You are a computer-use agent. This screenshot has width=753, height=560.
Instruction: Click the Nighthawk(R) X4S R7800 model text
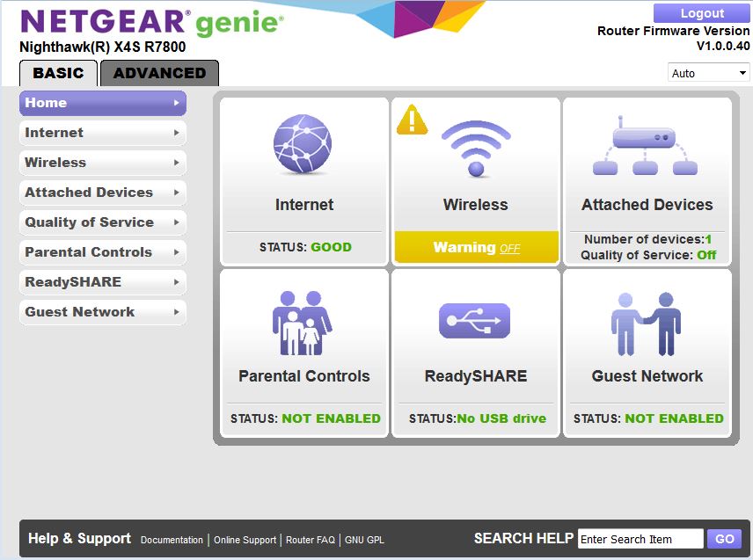click(x=102, y=47)
